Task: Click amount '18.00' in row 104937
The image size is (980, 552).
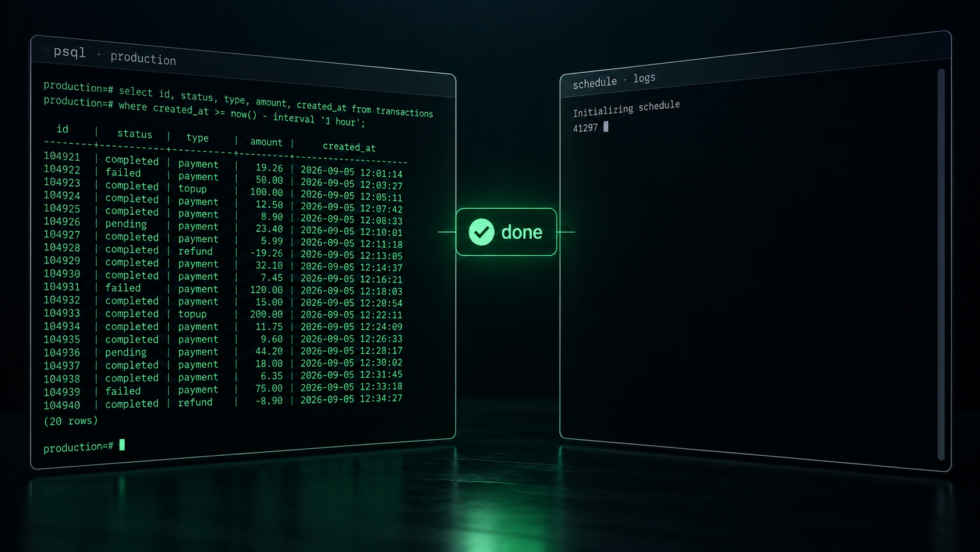Action: coord(269,364)
